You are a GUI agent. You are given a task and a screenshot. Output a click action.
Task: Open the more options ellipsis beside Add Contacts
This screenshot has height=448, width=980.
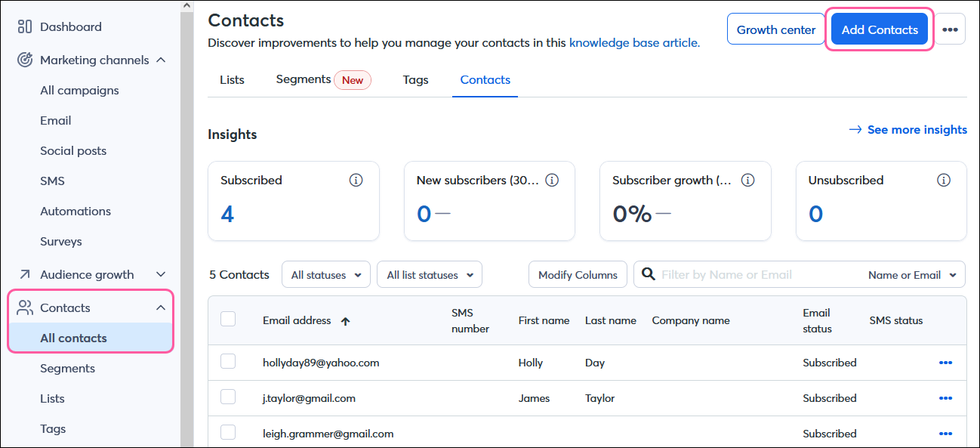(951, 29)
